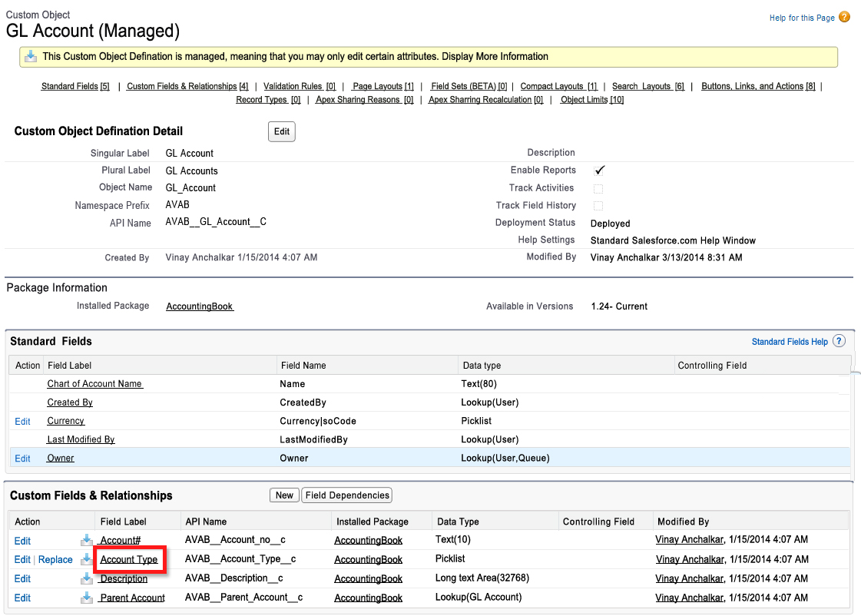Open AccountingBook link under Package Information

click(200, 306)
